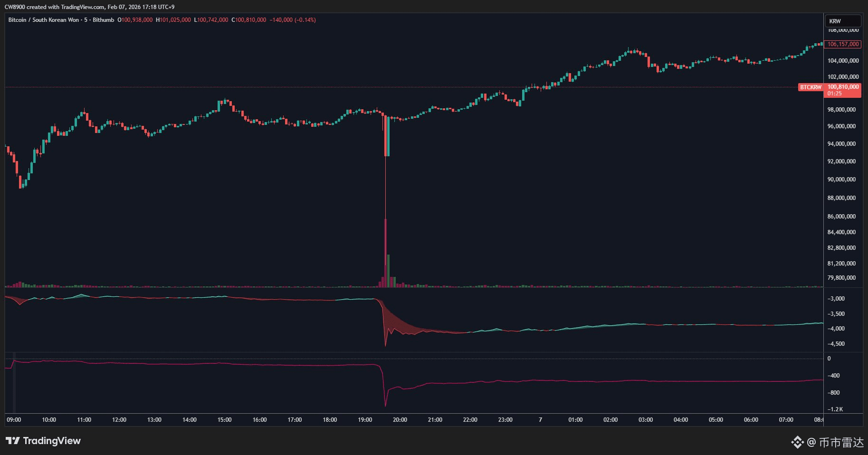Click the 07:00 time axis label
This screenshot has width=868, height=455.
pos(786,420)
